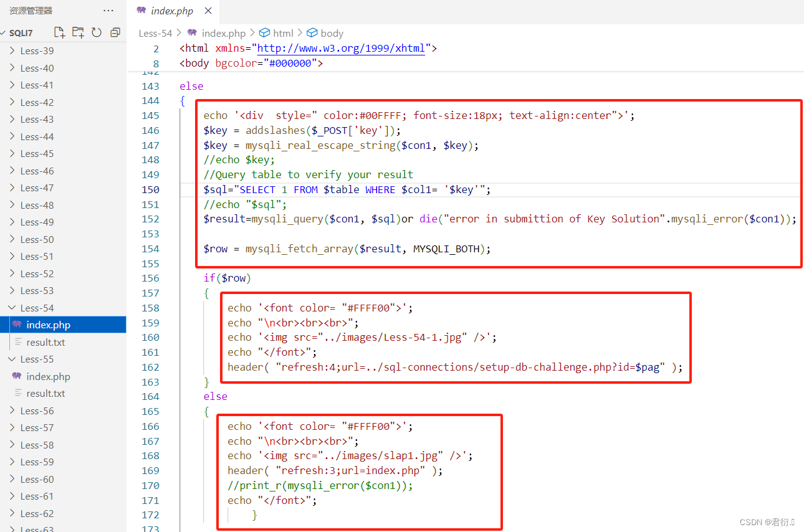Viewport: 804px width, 532px height.
Task: Click the setup-db-challenge.php header line
Action: [455, 368]
